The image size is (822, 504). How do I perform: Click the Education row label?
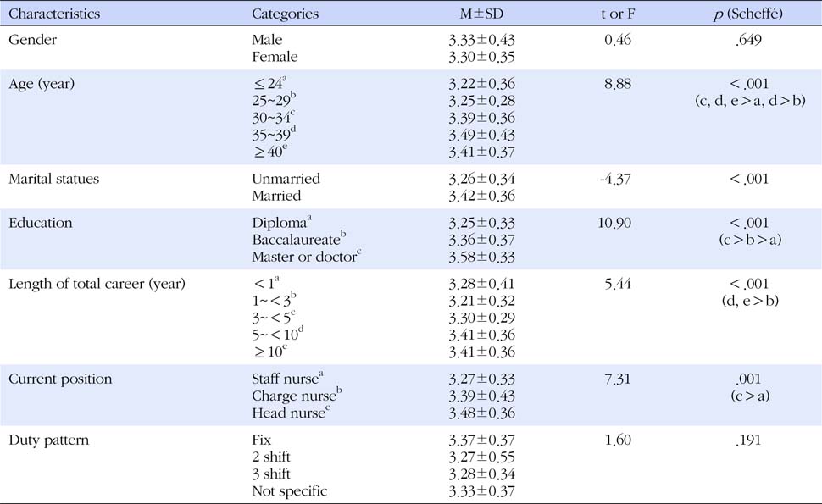pyautogui.click(x=41, y=223)
